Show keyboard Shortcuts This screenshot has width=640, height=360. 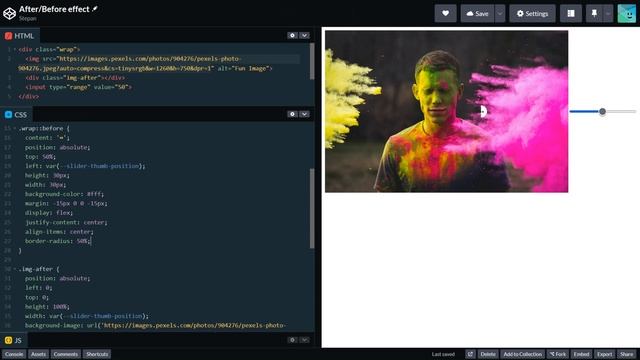pos(97,354)
